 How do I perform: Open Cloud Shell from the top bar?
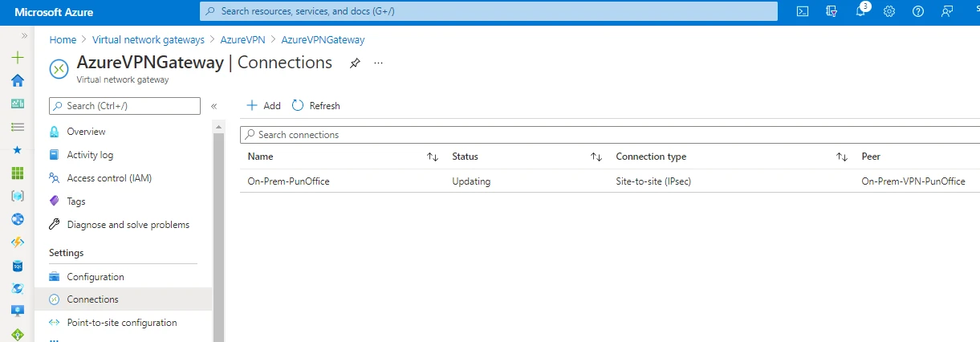pyautogui.click(x=802, y=11)
